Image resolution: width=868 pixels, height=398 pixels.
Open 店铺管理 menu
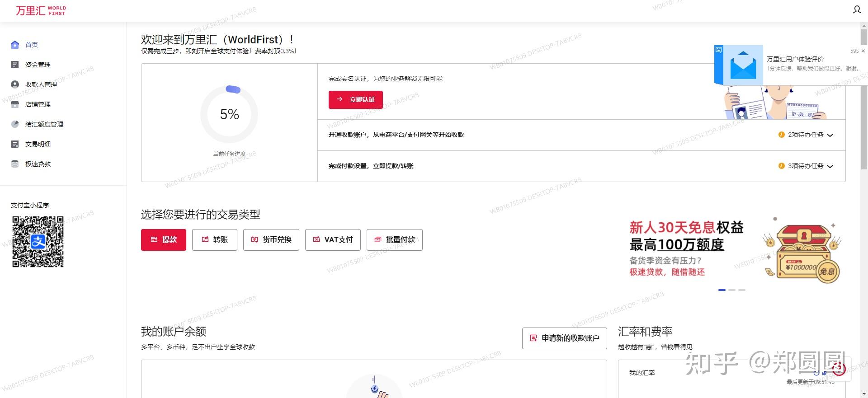point(38,104)
